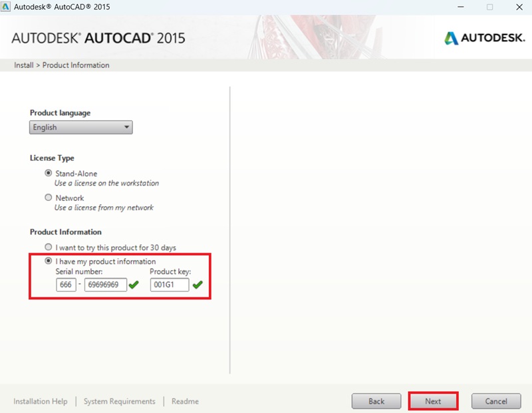Click the serial number main field
Screen dimensions: 532x413
[105, 285]
